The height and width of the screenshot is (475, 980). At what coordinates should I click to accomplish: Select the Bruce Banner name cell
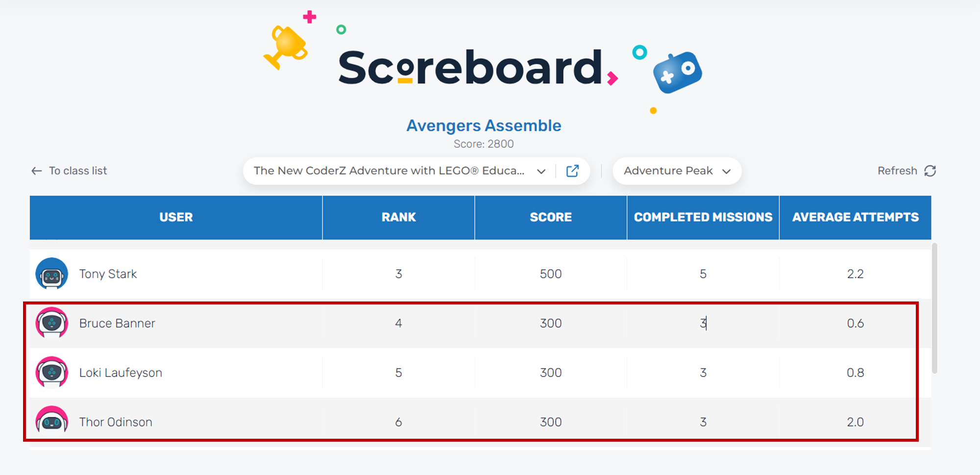tap(117, 323)
